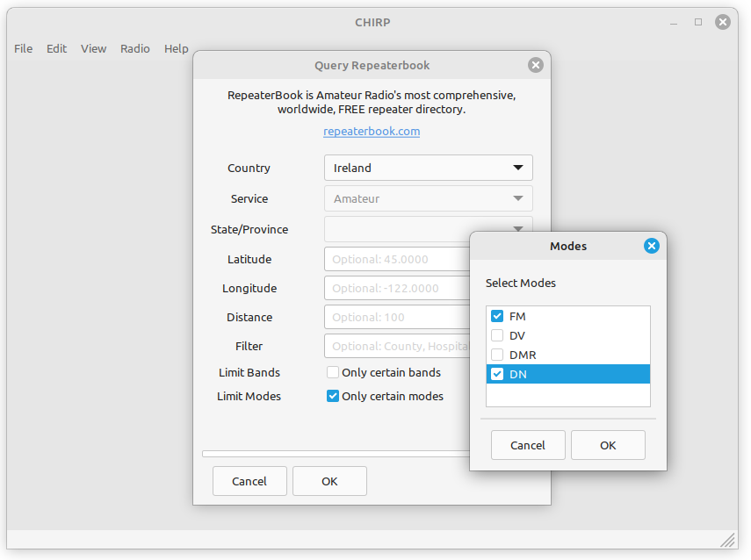Screen dimensions: 751x560
Task: Click OK in Query Repeaterbook dialog
Action: point(329,481)
